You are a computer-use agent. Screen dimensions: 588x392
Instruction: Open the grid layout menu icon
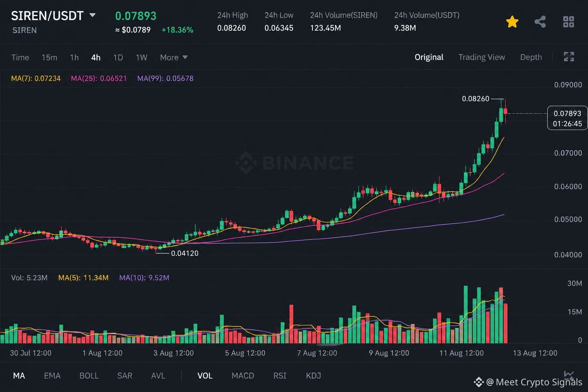568,22
